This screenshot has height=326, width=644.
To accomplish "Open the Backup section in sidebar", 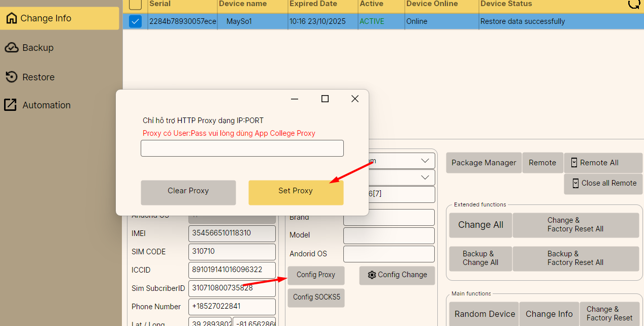I will pyautogui.click(x=38, y=48).
